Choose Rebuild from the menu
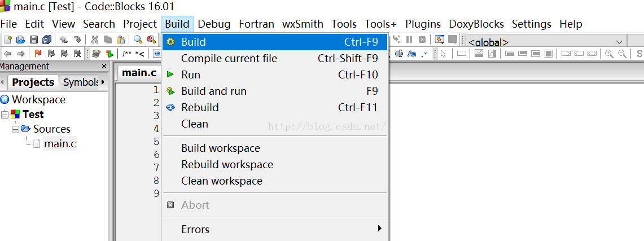The height and width of the screenshot is (241, 644). click(x=275, y=108)
